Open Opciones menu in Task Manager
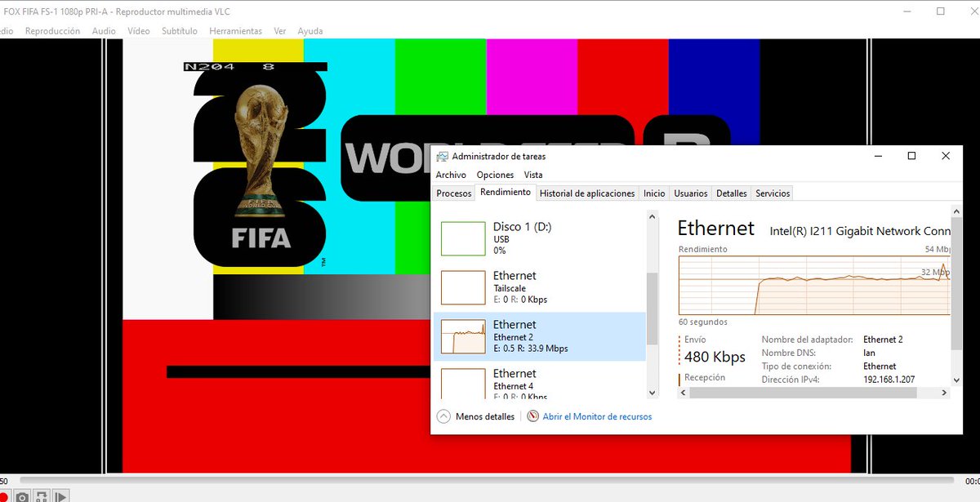Screen dimensions: 980x502 [495, 175]
